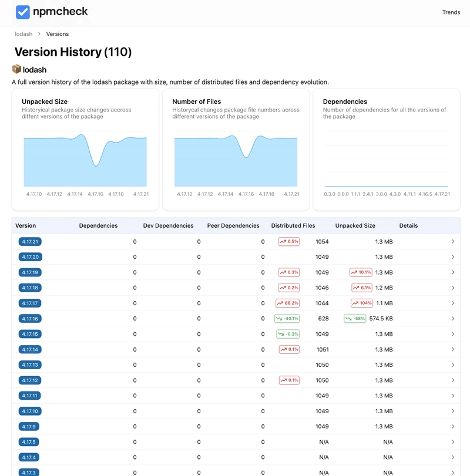The height and width of the screenshot is (476, 470).
Task: Open details chevron for version 4.17.16
Action: (453, 319)
